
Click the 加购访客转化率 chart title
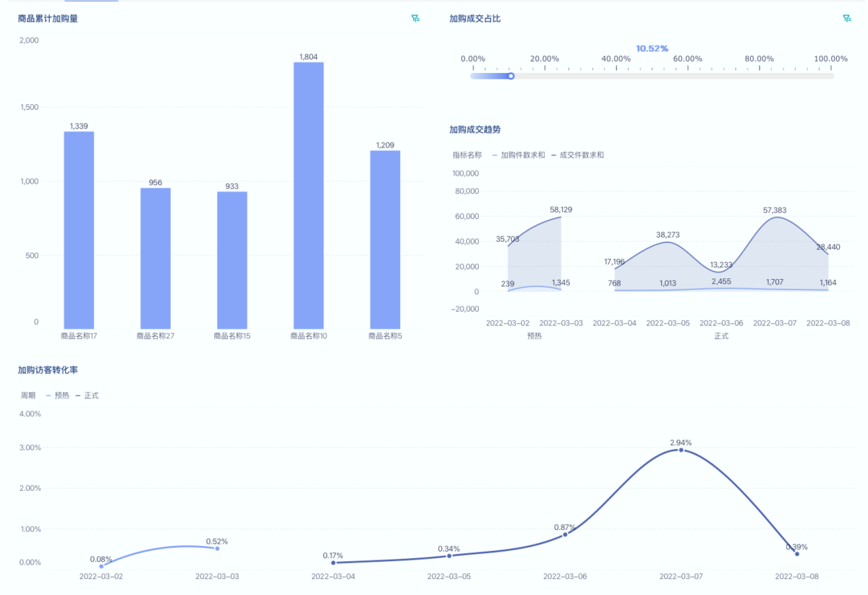48,370
